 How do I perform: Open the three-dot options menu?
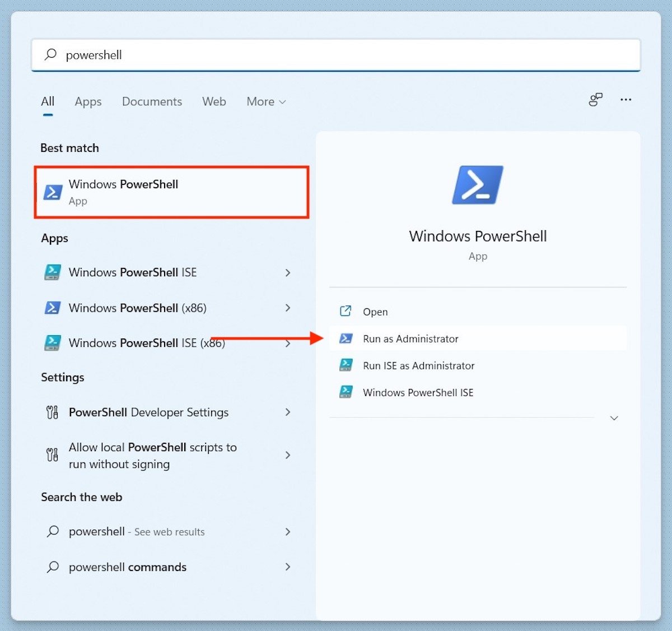(x=626, y=100)
